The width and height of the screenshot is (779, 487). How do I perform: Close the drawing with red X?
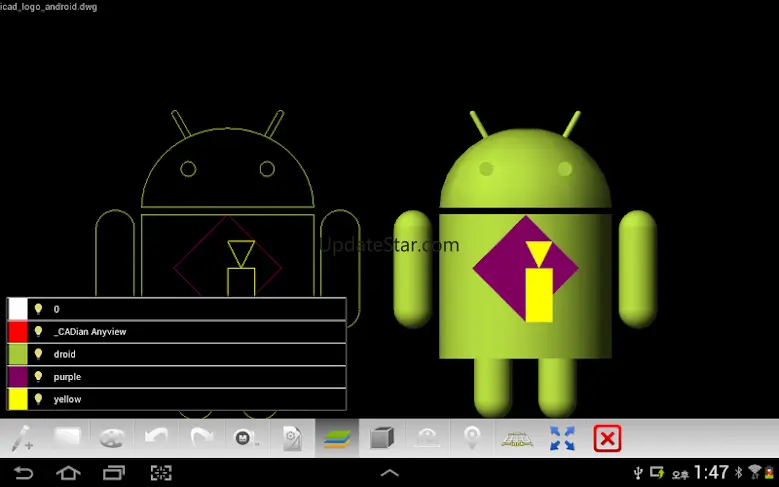coord(607,438)
